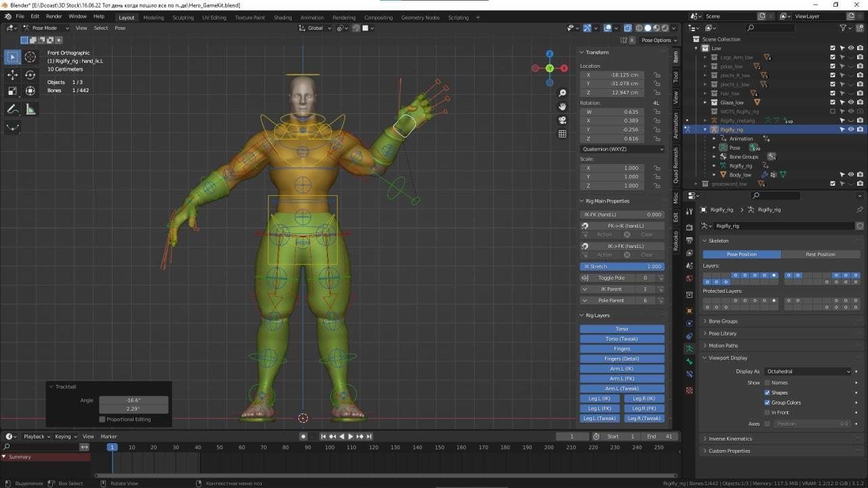Adjust the IK-FK (hand.L) slider
This screenshot has height=488, width=868.
coord(622,214)
